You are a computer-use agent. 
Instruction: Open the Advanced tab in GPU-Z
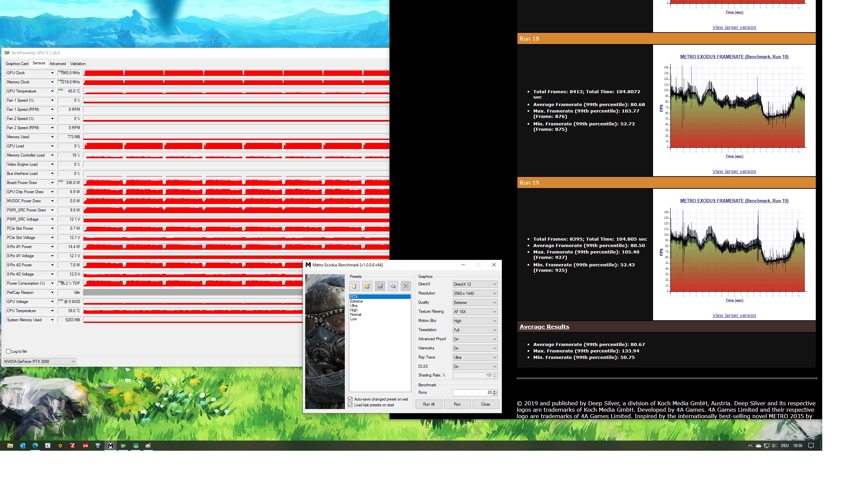(58, 64)
